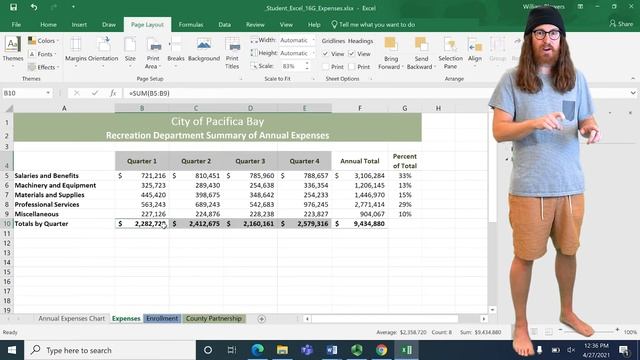Click the formula bar Enter checkmark icon
The image size is (640, 360).
pyautogui.click(x=95, y=93)
